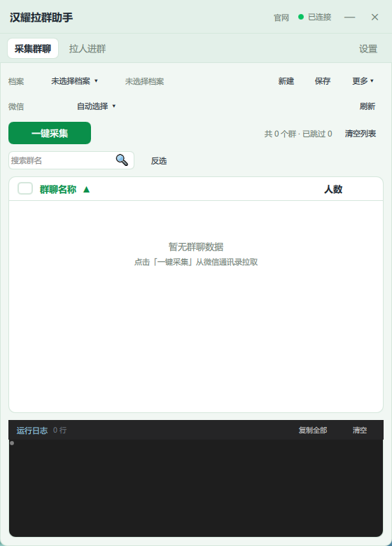Viewport: 392px width, 546px height.
Task: Refresh WeChat list with 刷新
Action: [367, 106]
